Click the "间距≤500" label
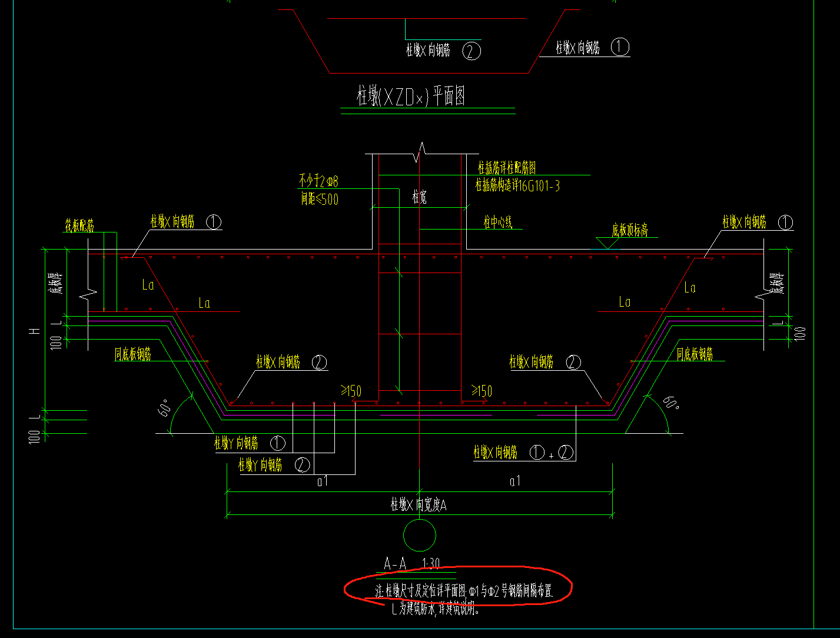The image size is (840, 638). [320, 199]
